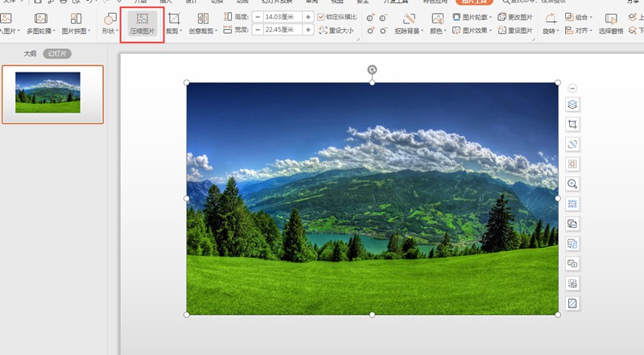Open the 形状 shapes tool
The width and height of the screenshot is (644, 355).
click(110, 23)
